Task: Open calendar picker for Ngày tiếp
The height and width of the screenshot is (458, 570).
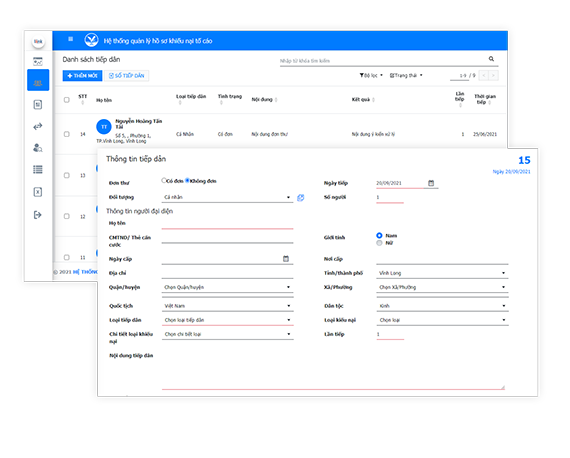Action: click(x=431, y=183)
